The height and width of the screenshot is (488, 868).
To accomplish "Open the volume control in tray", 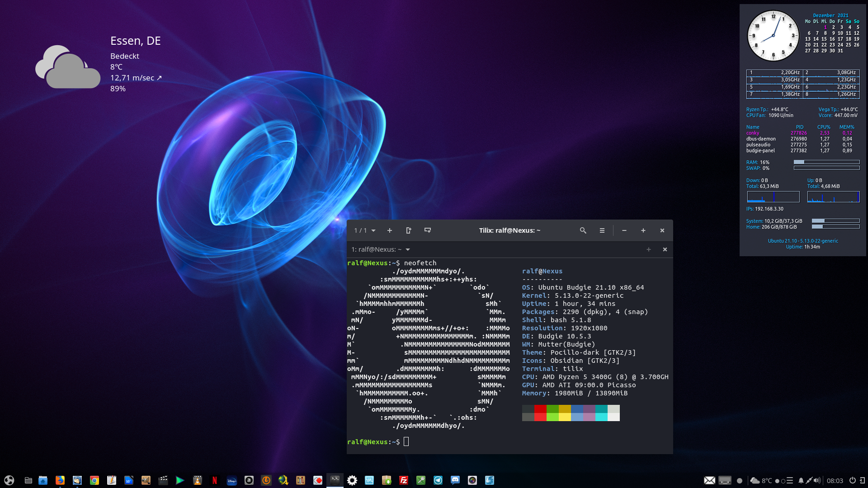I will [817, 480].
